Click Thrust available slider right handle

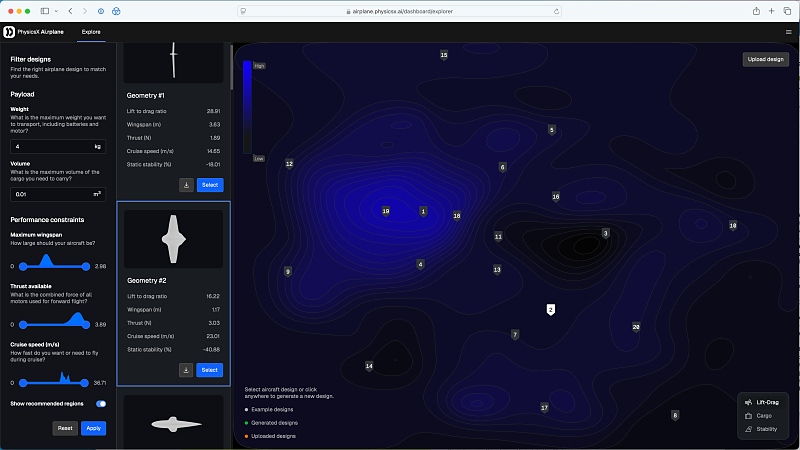(x=86, y=324)
